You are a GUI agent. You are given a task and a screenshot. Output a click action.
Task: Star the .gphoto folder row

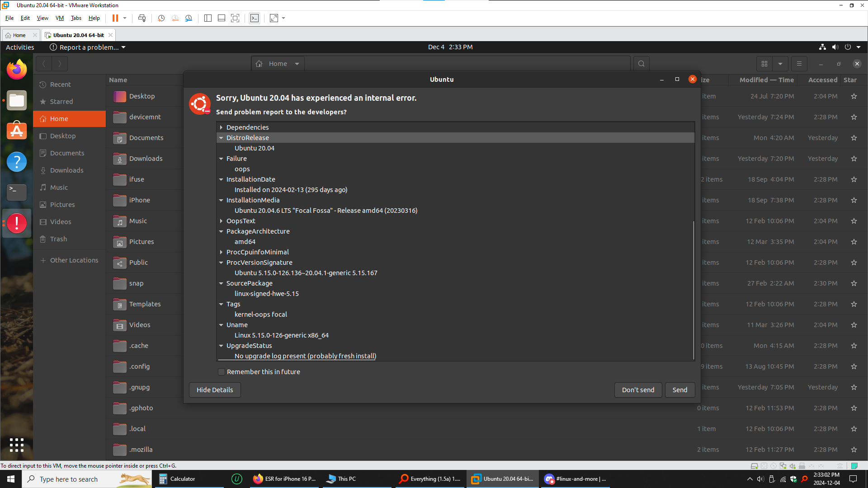click(x=854, y=408)
